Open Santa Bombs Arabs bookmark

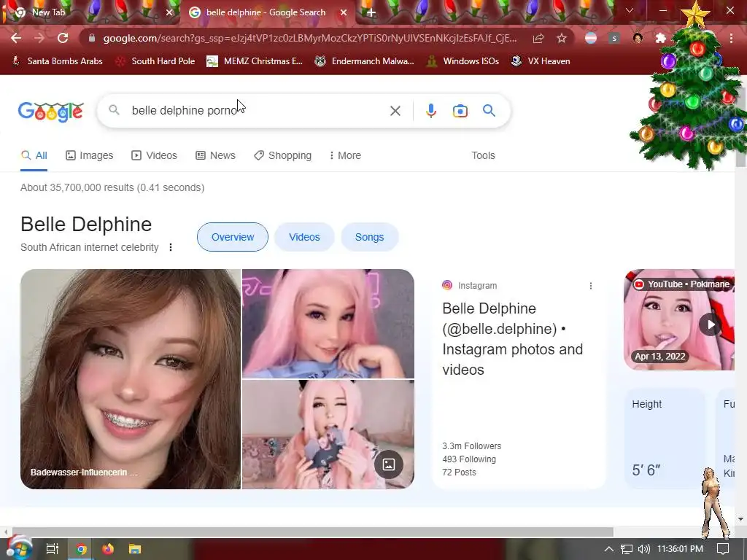point(57,61)
